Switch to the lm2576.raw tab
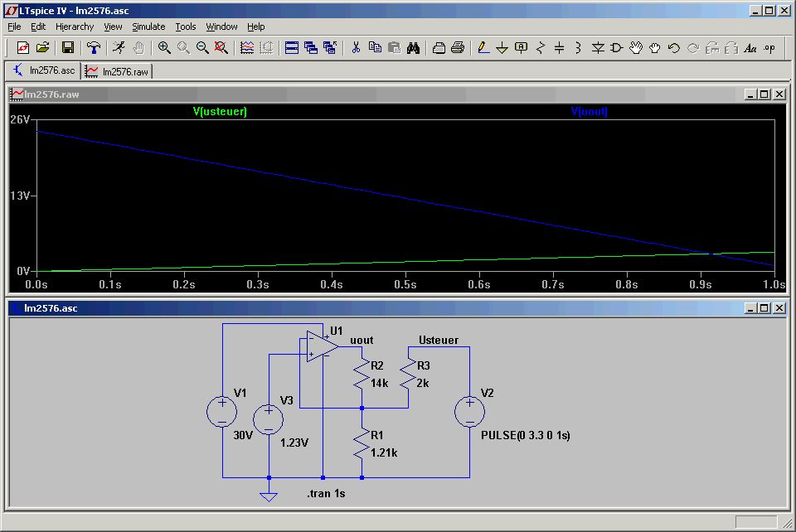Image resolution: width=796 pixels, height=532 pixels. (117, 71)
